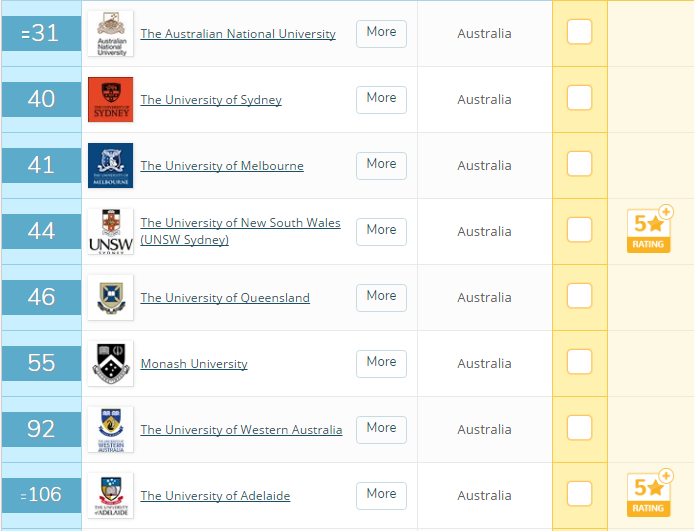Click the University of Western Australia logo

110,429
